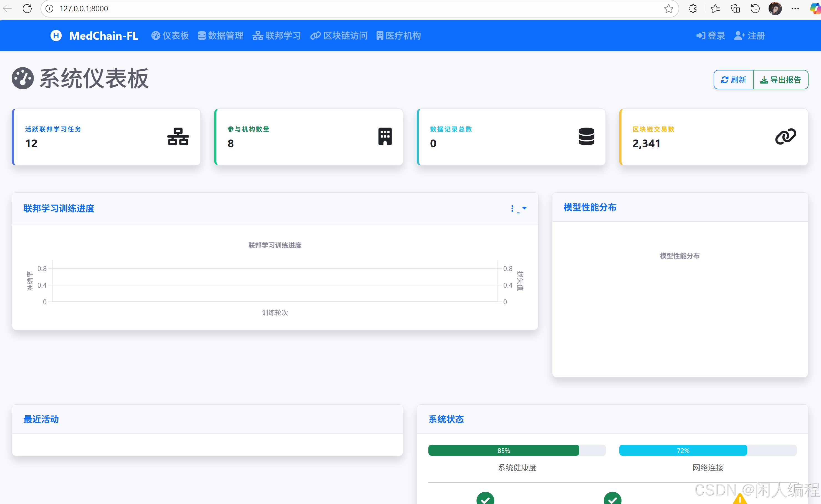Expand the training progress chart options dropdown
This screenshot has height=504, width=821.
tap(519, 209)
